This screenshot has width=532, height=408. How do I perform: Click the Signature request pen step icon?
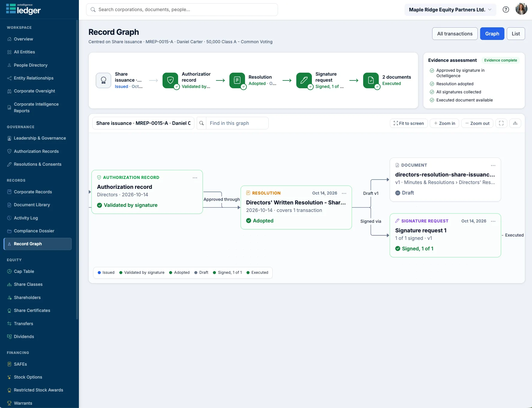(304, 80)
